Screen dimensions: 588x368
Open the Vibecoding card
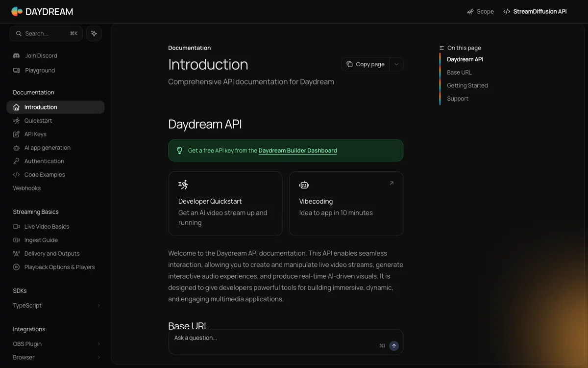tap(346, 204)
